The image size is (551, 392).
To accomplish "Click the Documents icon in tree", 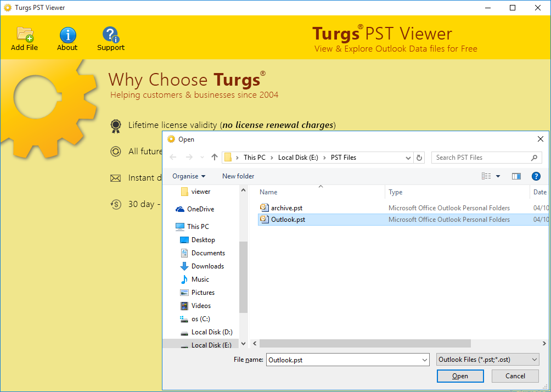I will (x=184, y=253).
